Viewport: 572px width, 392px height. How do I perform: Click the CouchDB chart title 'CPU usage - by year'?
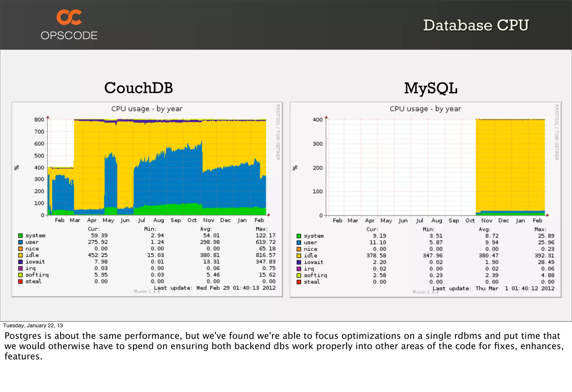pos(147,109)
